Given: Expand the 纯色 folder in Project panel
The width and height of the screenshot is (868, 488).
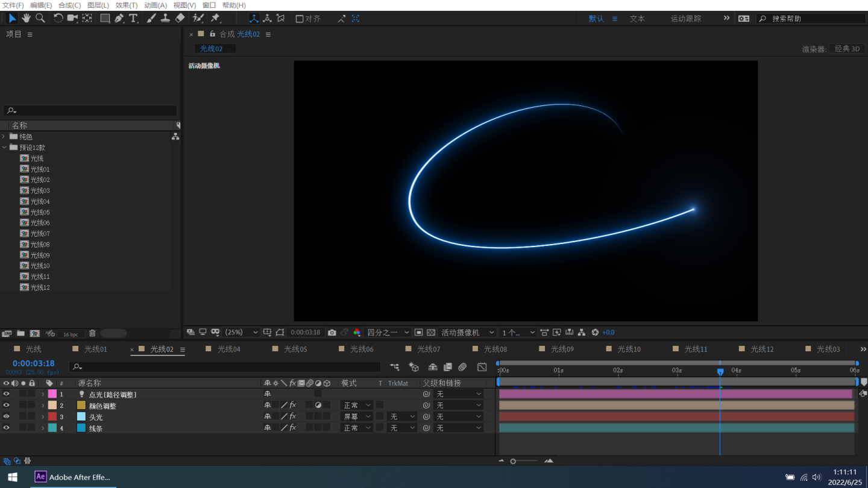Looking at the screenshot, I should [4, 137].
